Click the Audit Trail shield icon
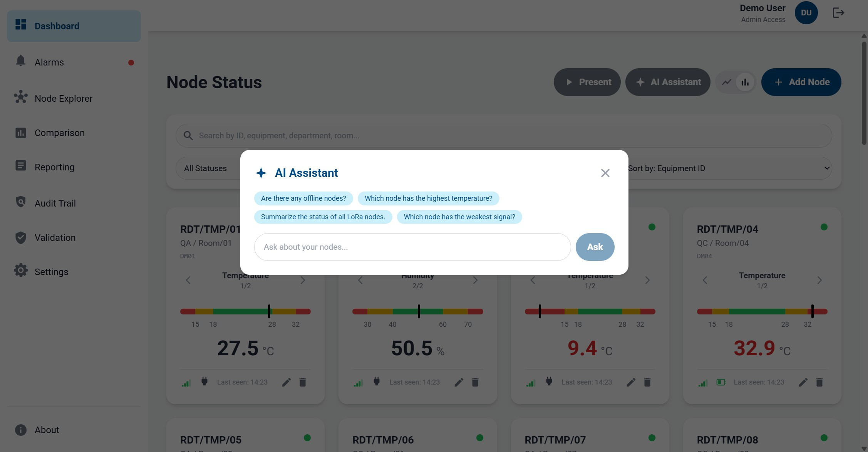Screen dimensions: 868x452 (x=21, y=202)
